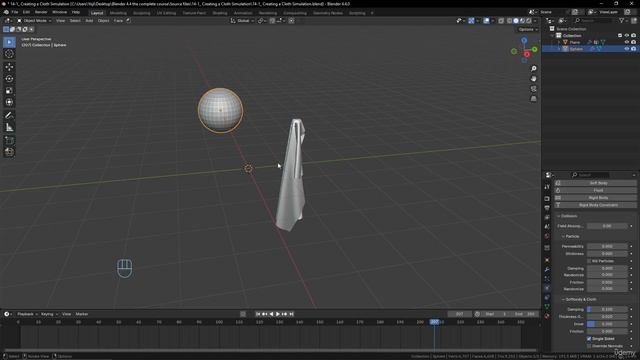
Task: Collapse the Collision panel
Action: point(567,216)
